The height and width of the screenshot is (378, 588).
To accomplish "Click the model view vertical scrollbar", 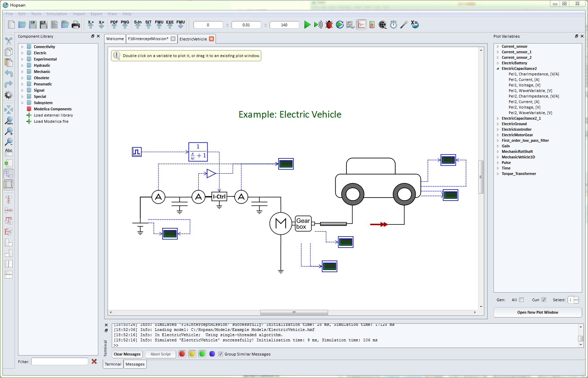I will coord(481,177).
